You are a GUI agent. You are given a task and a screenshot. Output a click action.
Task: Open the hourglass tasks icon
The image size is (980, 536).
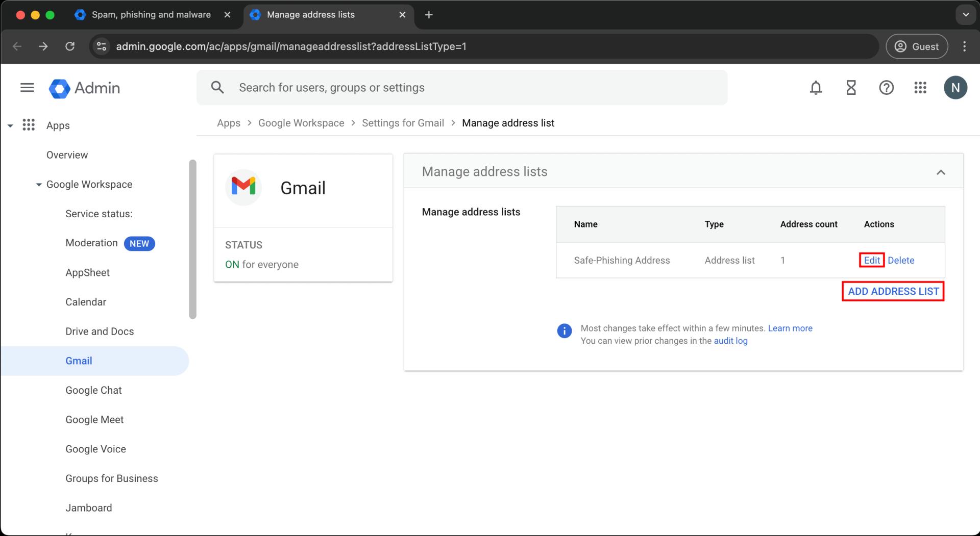[x=851, y=88]
